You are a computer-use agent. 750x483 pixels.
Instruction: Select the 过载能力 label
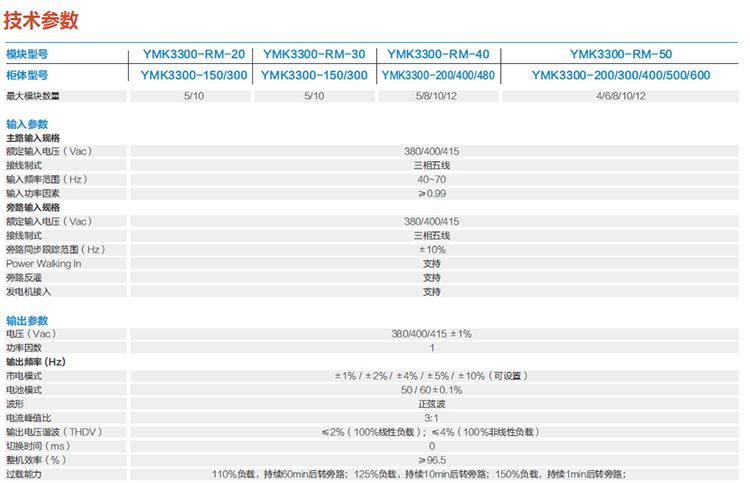[x=23, y=474]
